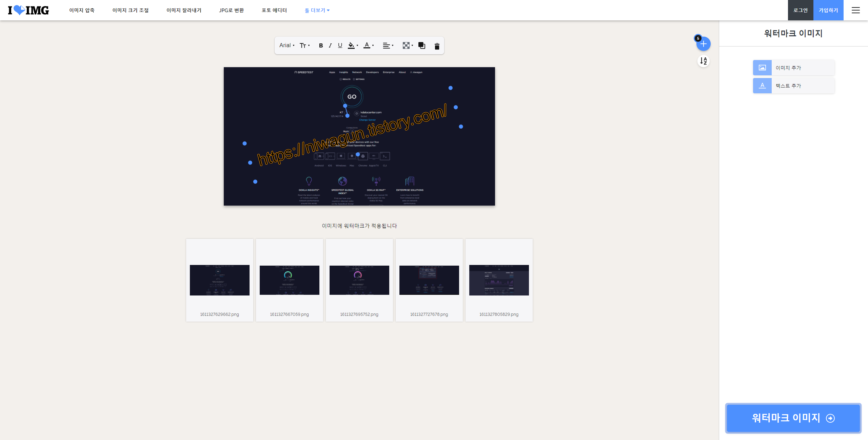Click the image count badge showing 5
The height and width of the screenshot is (440, 868).
698,38
